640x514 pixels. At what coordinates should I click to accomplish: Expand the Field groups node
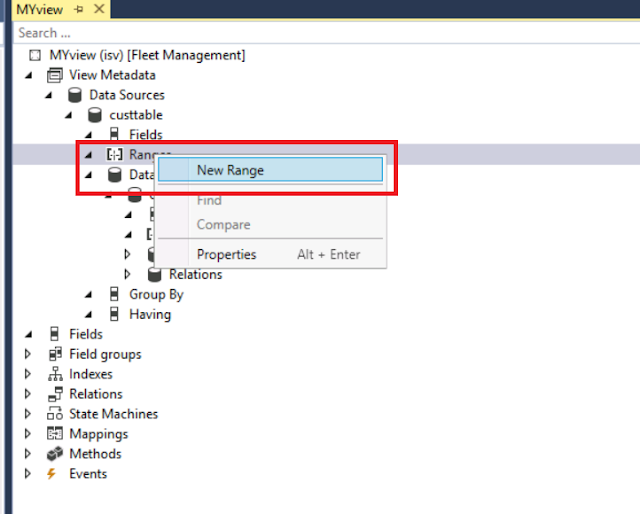[27, 354]
